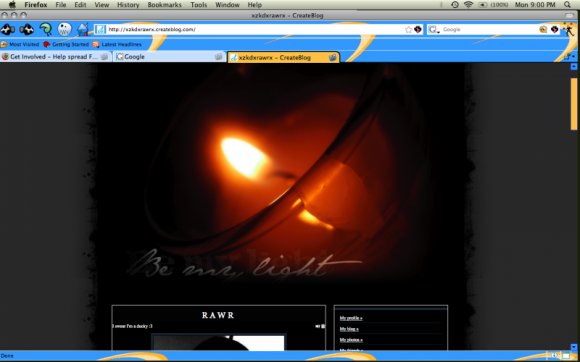Open the My profile link
This screenshot has height=362, width=580.
(351, 318)
